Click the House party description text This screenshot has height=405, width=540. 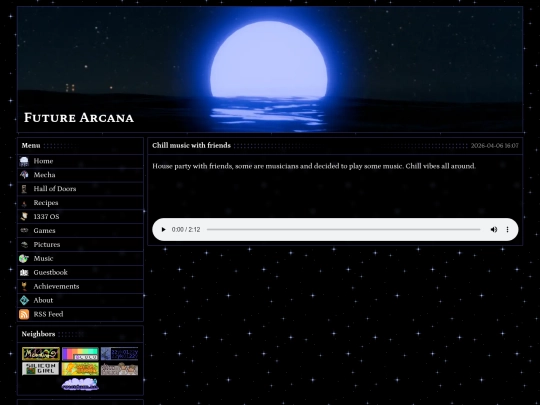[x=314, y=166]
